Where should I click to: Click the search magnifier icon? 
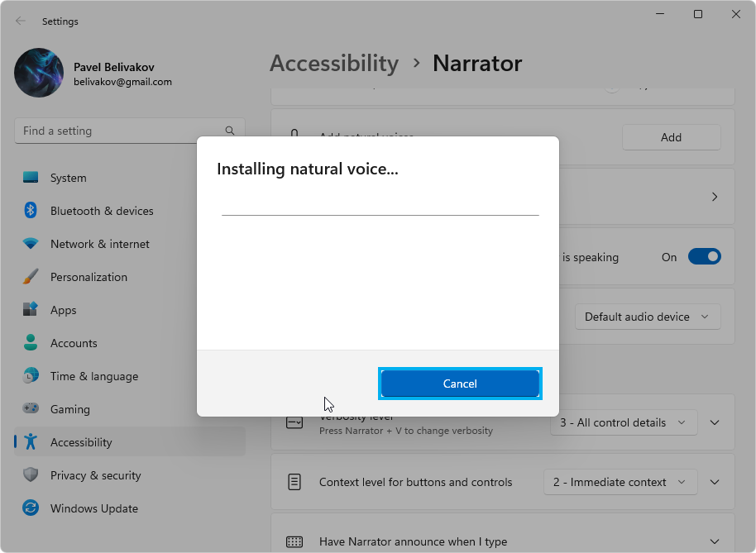pyautogui.click(x=230, y=131)
